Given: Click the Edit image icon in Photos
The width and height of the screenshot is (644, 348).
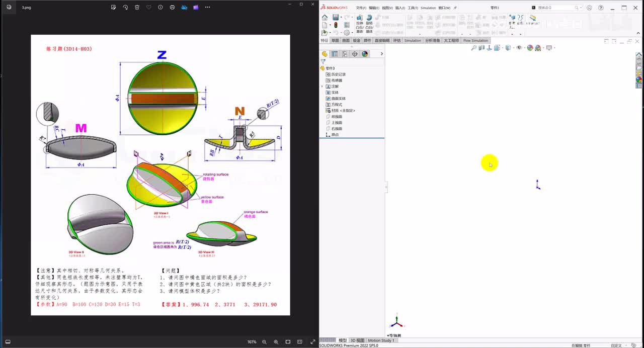Looking at the screenshot, I should coord(113,8).
